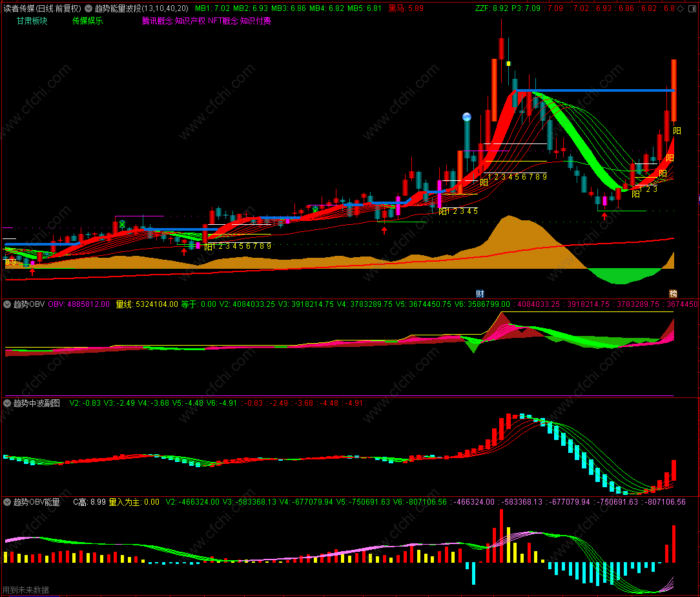The height and width of the screenshot is (597, 700).
Task: Click the 里线: 5324104.00 value
Action: [x=147, y=304]
